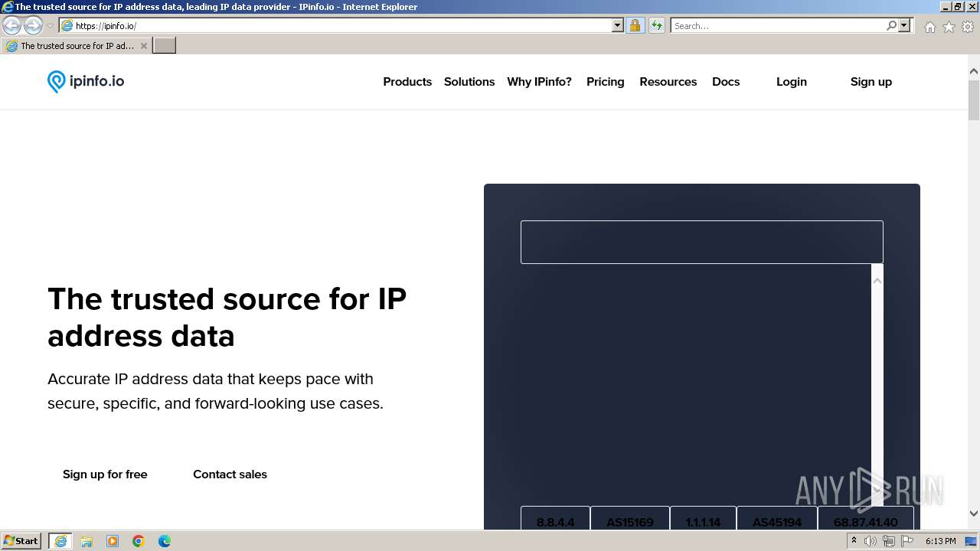Close the ipinfo browser tab
Image resolution: width=980 pixels, height=551 pixels.
pyautogui.click(x=143, y=46)
